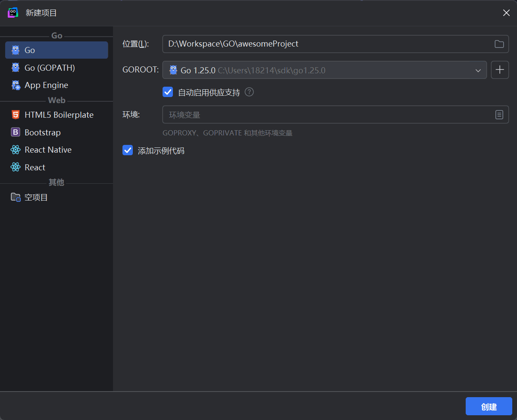Click the 其他 section header
This screenshot has height=420, width=517.
pos(56,182)
